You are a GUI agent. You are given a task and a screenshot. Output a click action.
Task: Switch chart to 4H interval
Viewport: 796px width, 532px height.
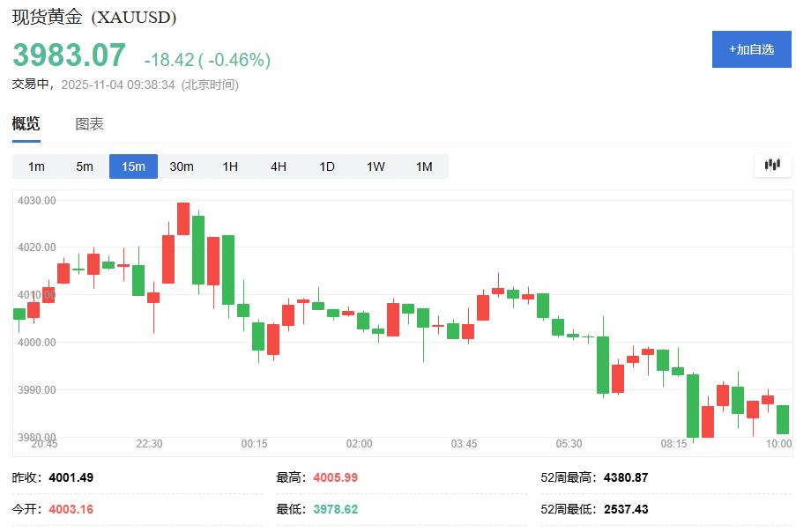click(x=277, y=166)
